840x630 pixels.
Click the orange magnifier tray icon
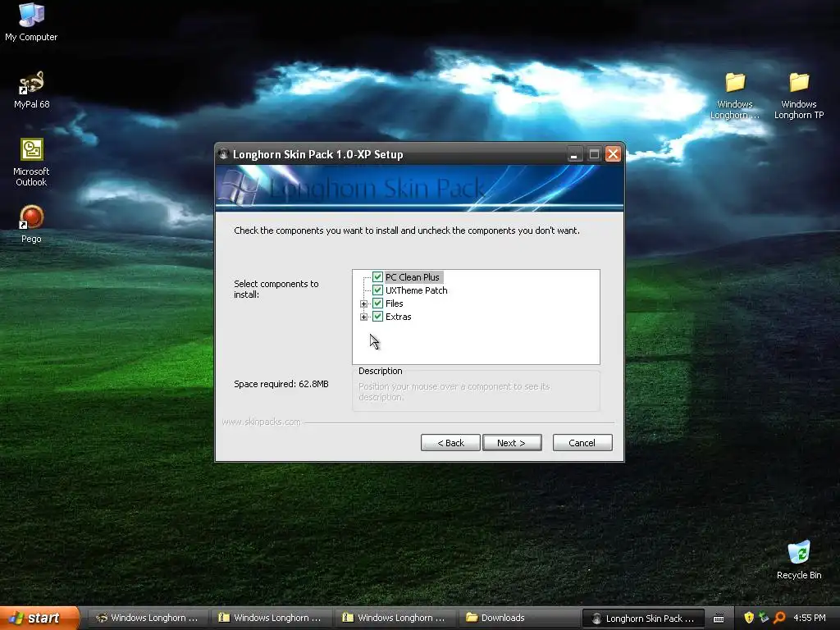tap(779, 618)
